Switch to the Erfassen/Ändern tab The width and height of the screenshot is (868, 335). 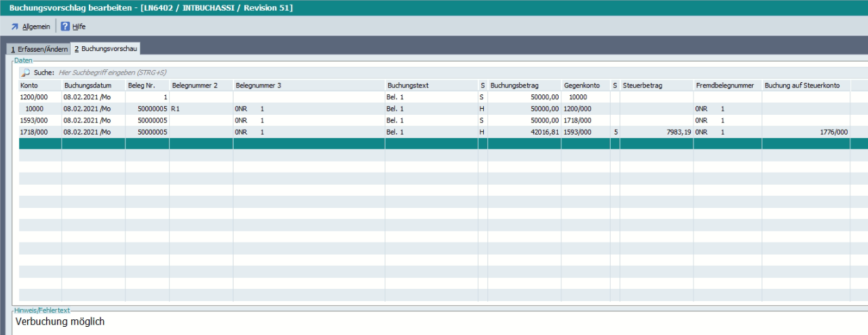(x=38, y=49)
